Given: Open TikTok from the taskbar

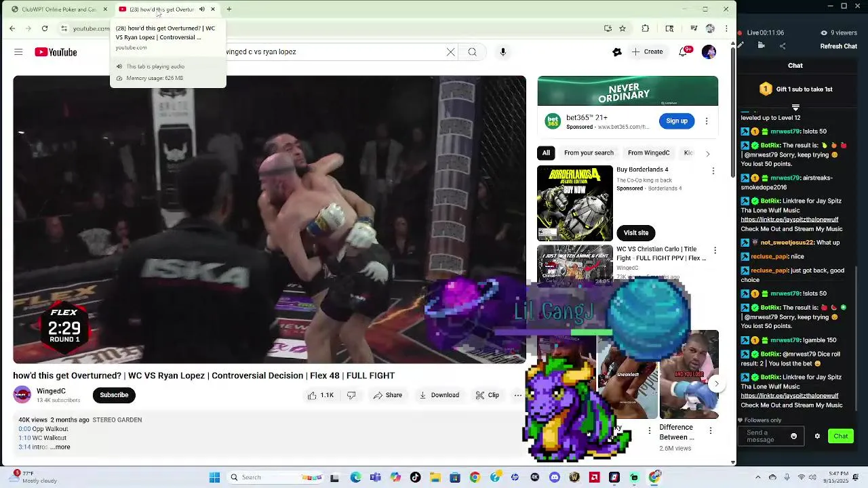Looking at the screenshot, I should (415, 477).
